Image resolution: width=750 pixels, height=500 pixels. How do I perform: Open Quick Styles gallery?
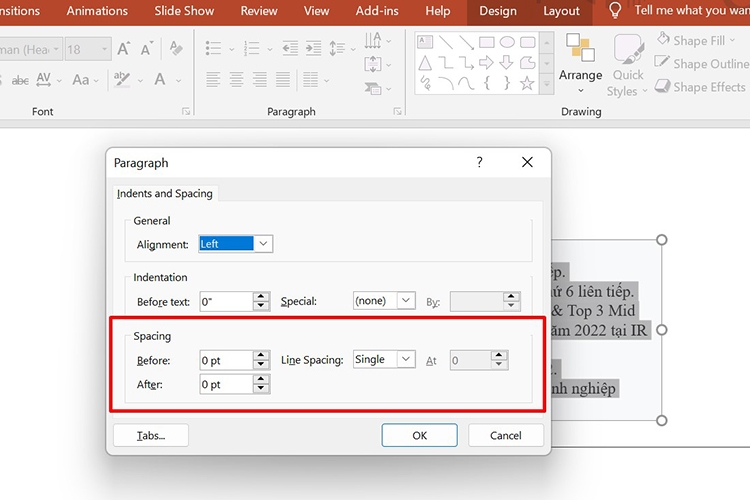click(627, 65)
